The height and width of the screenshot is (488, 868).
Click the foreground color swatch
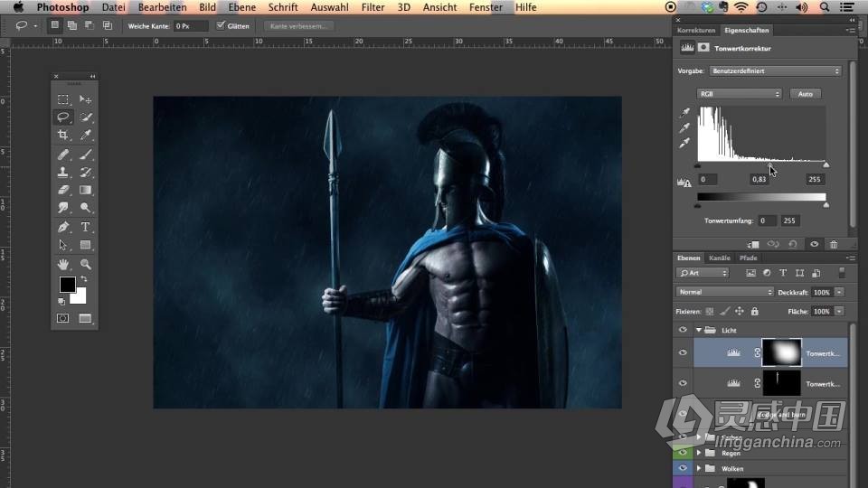point(68,285)
